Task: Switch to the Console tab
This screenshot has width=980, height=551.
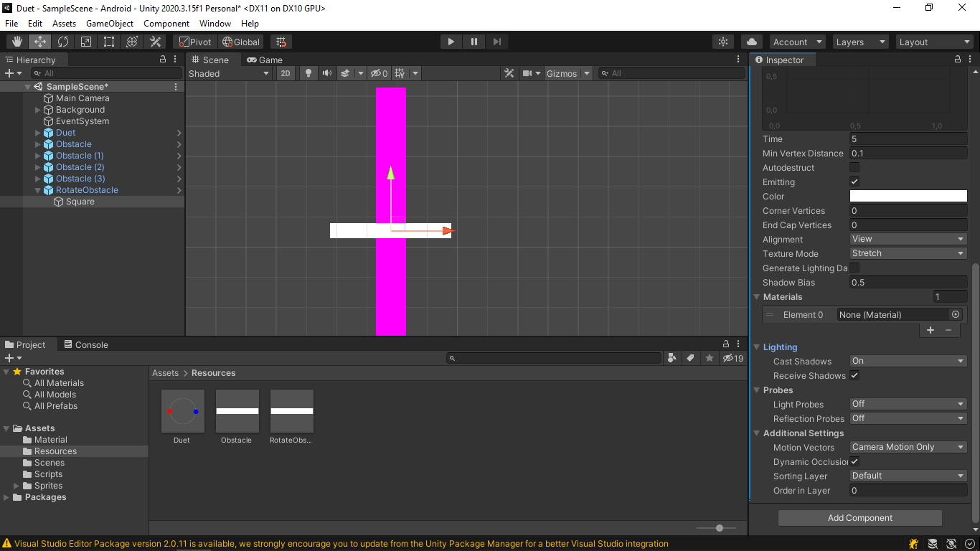Action: click(x=85, y=344)
